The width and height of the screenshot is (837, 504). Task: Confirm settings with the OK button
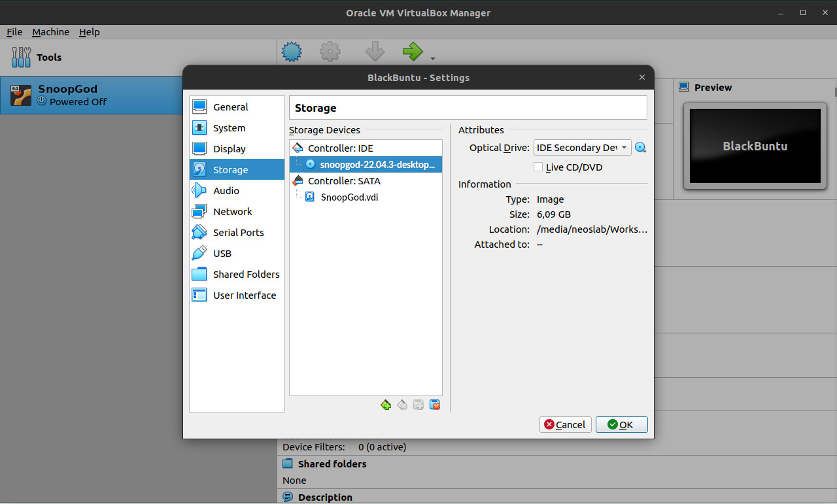[622, 425]
